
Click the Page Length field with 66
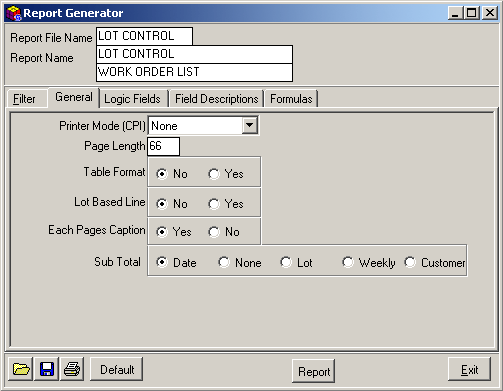(163, 146)
